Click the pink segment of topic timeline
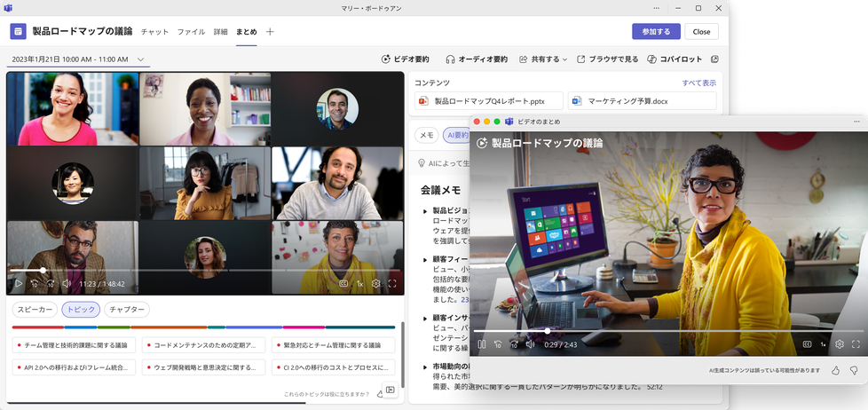This screenshot has height=410, width=868. [x=304, y=327]
